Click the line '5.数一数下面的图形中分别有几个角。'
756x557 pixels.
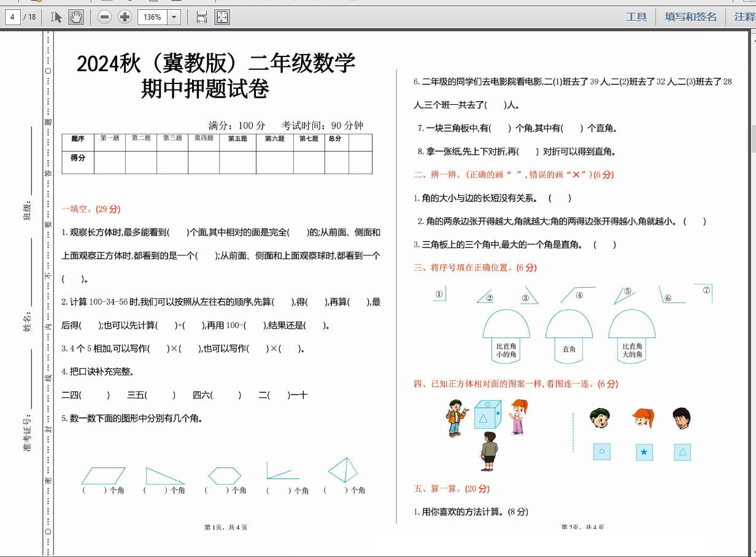coord(132,418)
